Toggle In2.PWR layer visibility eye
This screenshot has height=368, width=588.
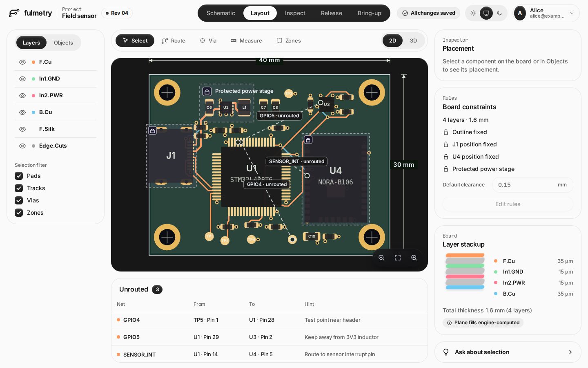pos(22,96)
